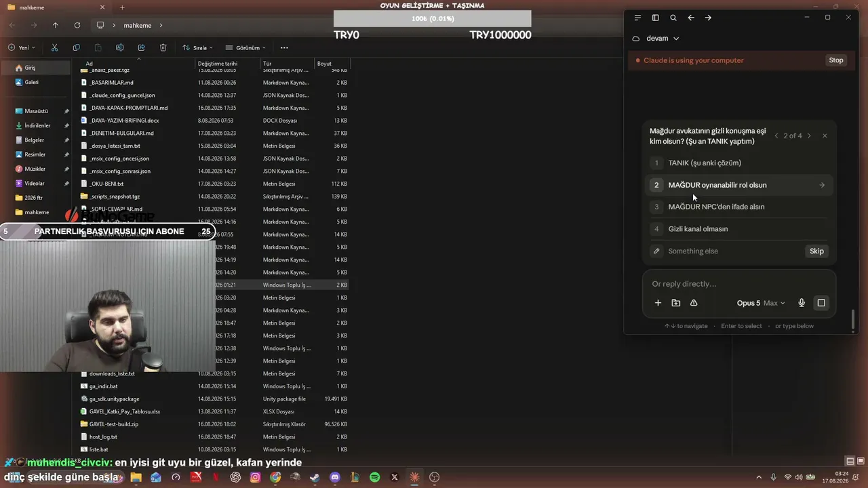Open the 2026 ftr folder in sidebar
Screen dimensions: 868x488
pyautogui.click(x=36, y=198)
